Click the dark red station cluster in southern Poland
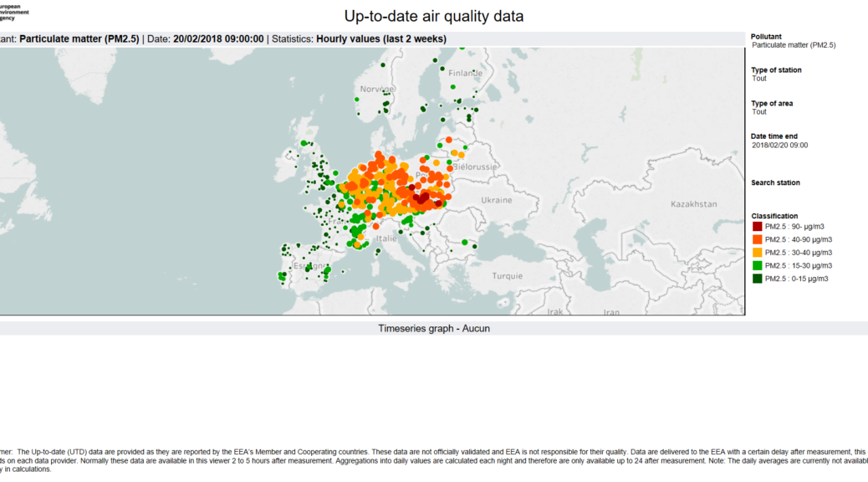Viewport: 868px width, 482px height. pos(422,199)
